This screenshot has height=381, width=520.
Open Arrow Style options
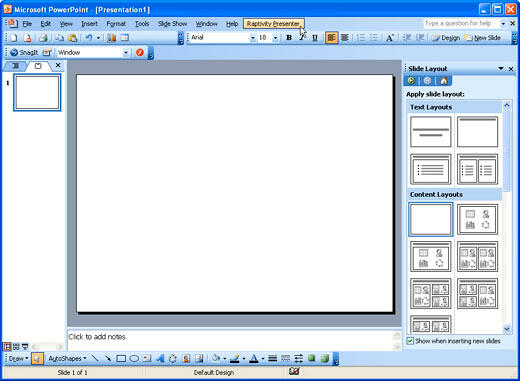click(x=298, y=359)
